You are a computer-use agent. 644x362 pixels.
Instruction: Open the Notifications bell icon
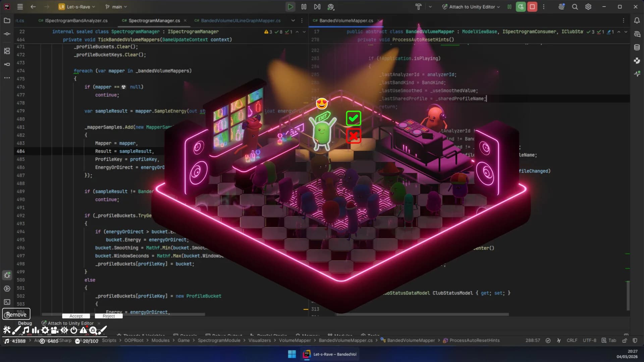pyautogui.click(x=637, y=20)
